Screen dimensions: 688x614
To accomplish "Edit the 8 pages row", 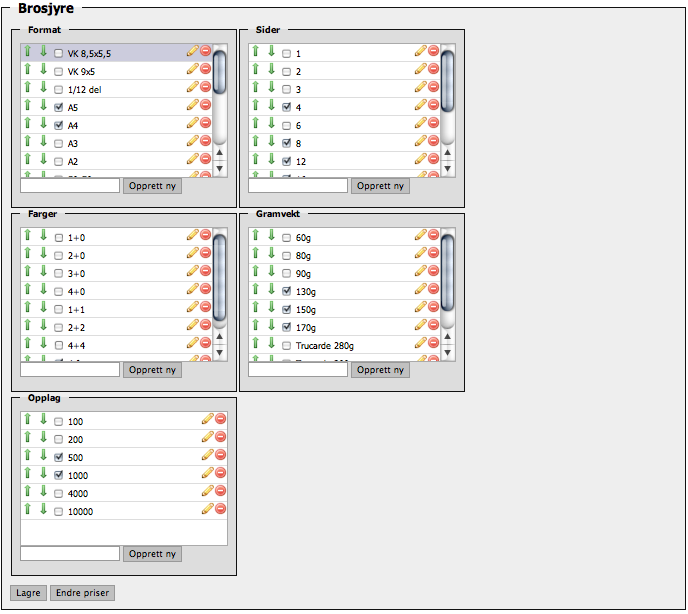I will [420, 143].
